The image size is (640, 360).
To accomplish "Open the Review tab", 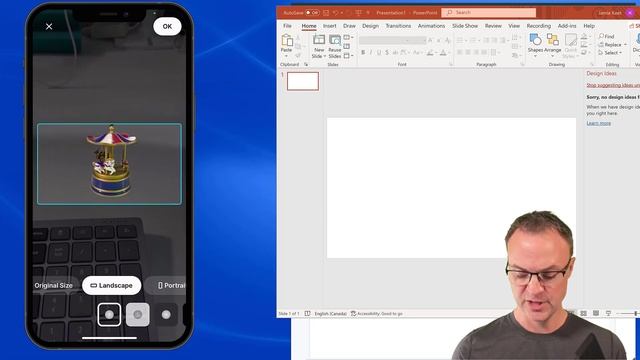I will tap(493, 26).
